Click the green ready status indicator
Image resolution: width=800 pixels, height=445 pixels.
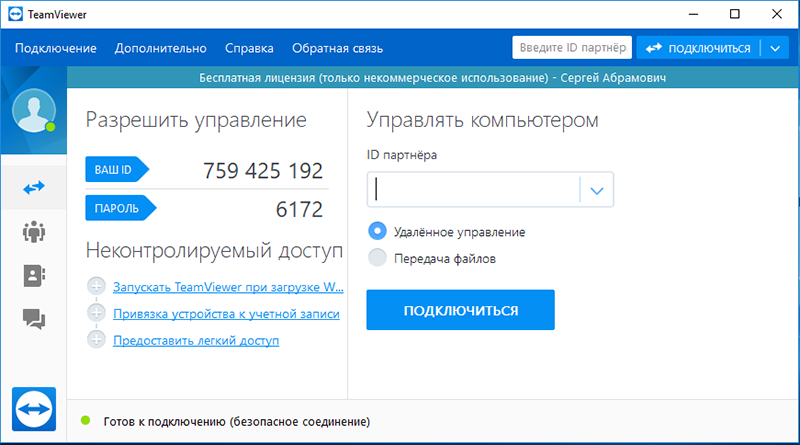(x=86, y=421)
